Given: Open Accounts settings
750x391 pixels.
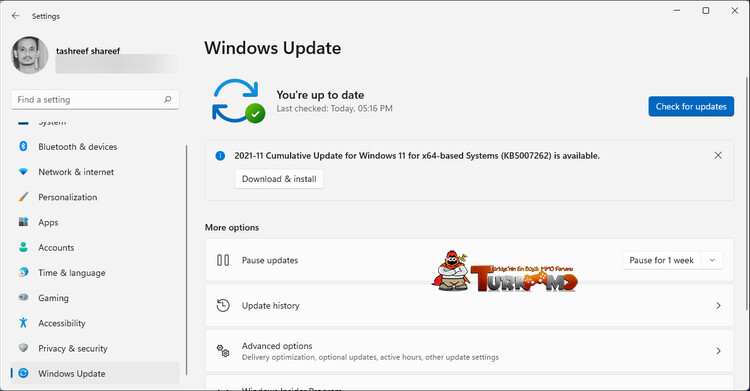Looking at the screenshot, I should pos(95,247).
